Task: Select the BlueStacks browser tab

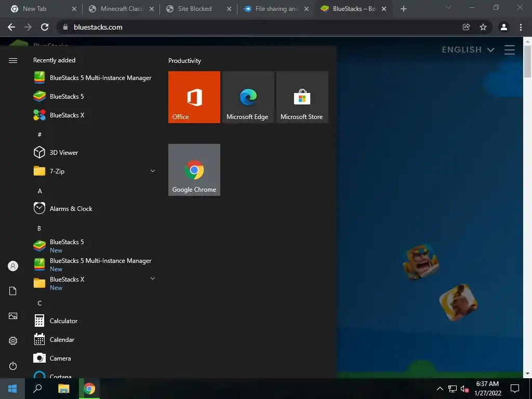Action: [353, 9]
